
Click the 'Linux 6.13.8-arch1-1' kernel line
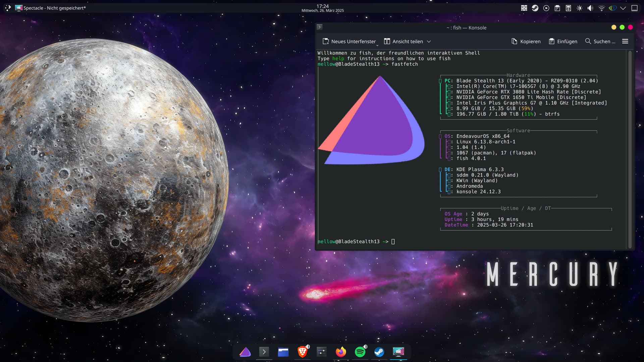(x=486, y=142)
